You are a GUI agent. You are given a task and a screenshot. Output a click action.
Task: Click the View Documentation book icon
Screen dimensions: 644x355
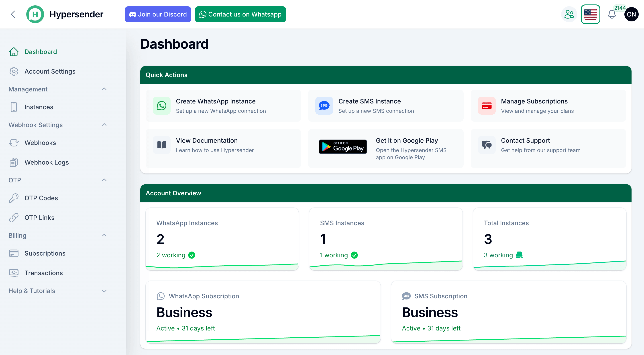tap(161, 145)
